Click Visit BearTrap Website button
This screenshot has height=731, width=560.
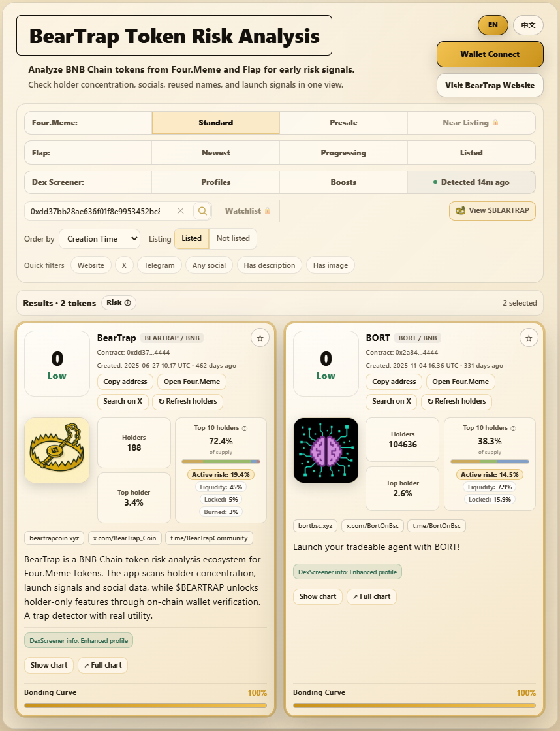(x=490, y=86)
